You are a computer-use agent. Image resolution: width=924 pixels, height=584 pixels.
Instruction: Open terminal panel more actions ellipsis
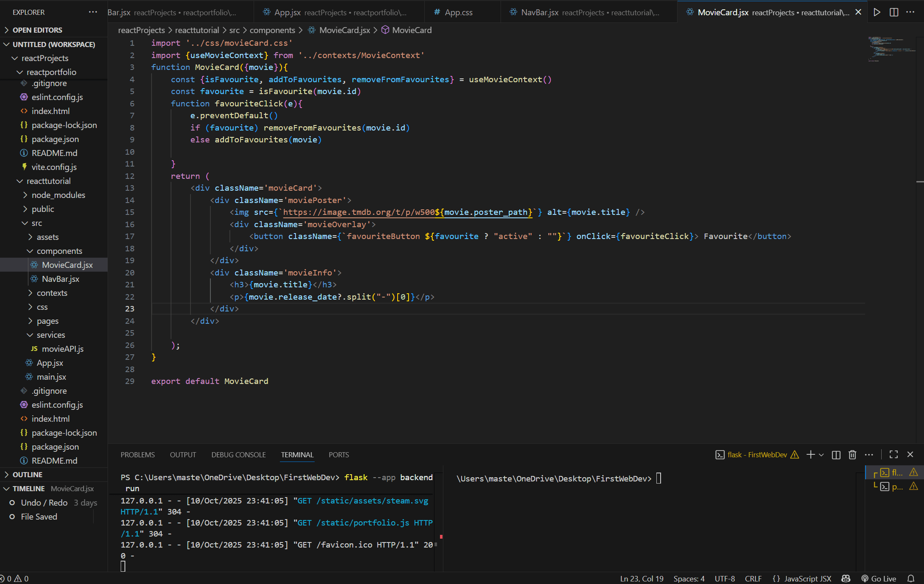(x=869, y=455)
